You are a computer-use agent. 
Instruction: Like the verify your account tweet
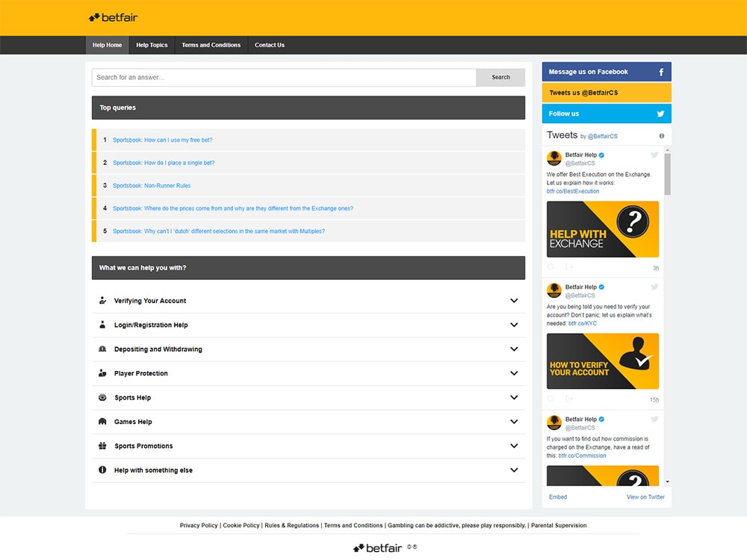pyautogui.click(x=551, y=399)
